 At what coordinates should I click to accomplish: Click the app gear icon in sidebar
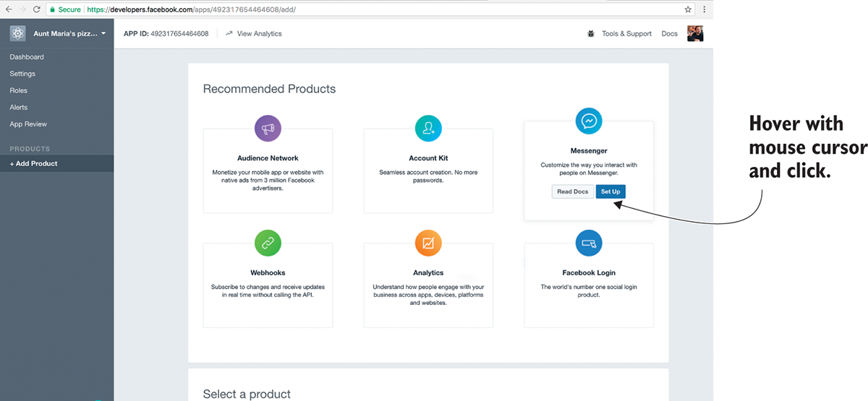pos(17,34)
